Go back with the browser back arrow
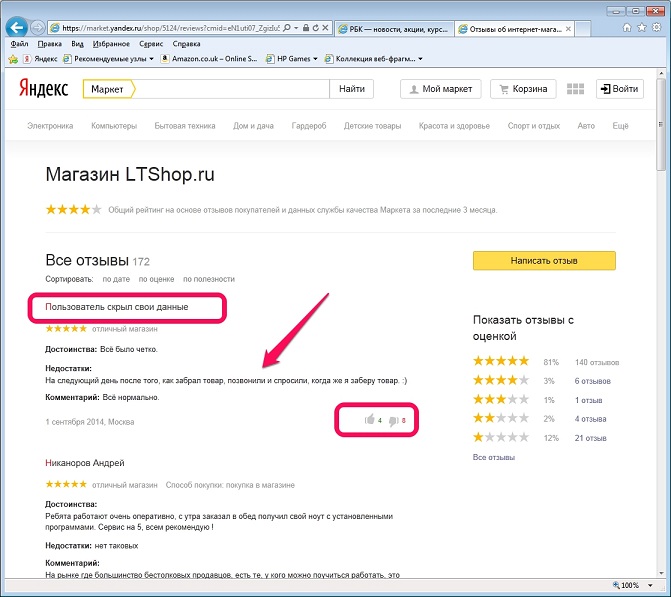This screenshot has width=671, height=597. click(17, 28)
